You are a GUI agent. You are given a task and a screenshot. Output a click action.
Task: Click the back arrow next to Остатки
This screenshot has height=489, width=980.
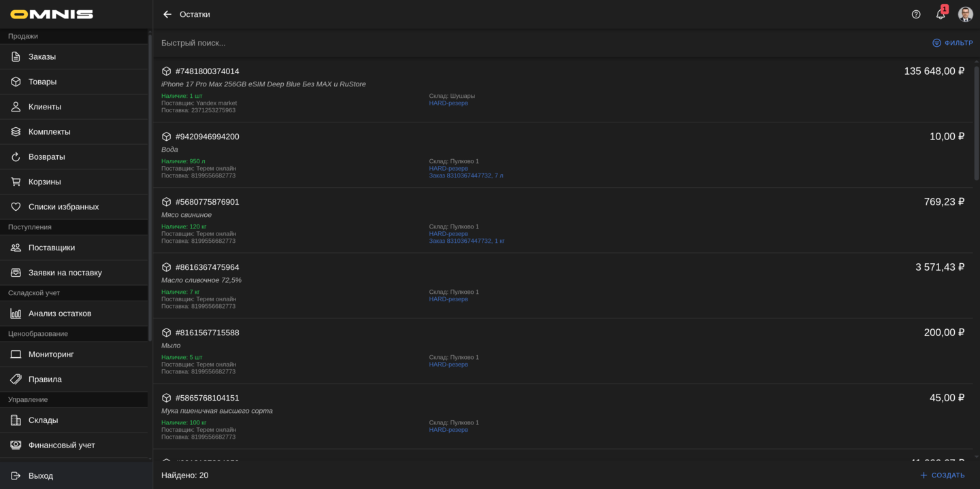[167, 14]
